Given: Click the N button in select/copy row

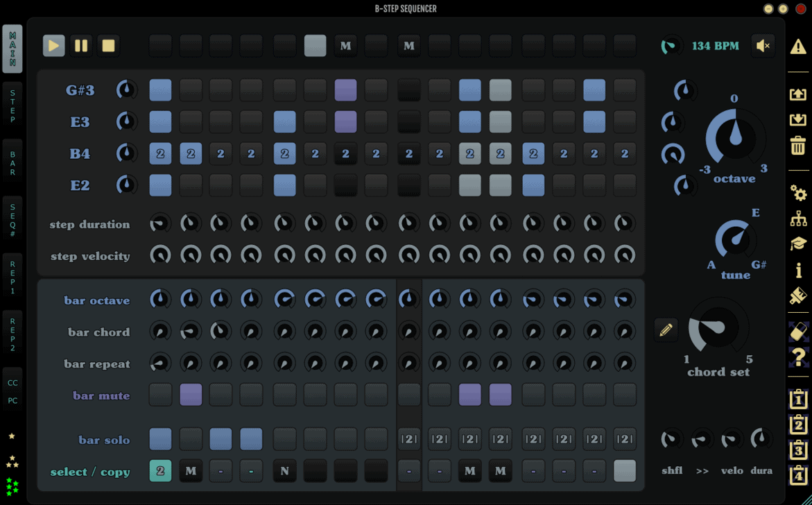Looking at the screenshot, I should point(284,471).
